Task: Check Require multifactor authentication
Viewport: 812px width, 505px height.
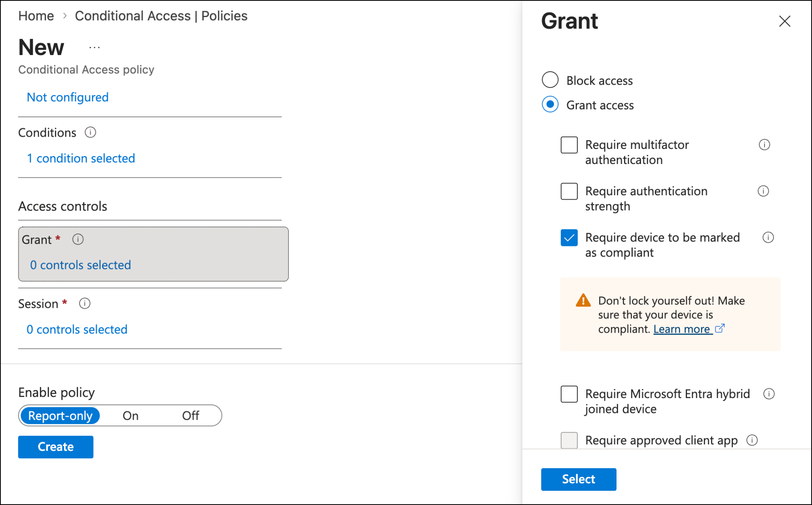Action: pos(569,145)
